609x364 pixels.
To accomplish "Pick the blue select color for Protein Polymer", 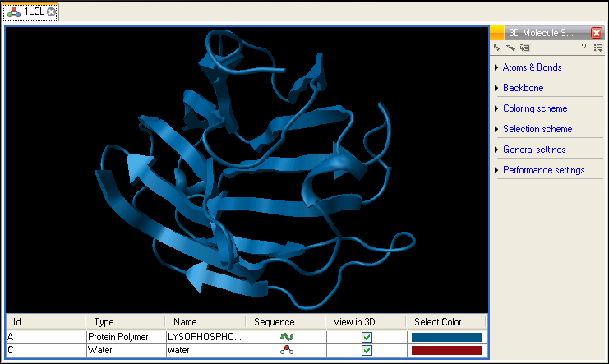I will tap(446, 337).
